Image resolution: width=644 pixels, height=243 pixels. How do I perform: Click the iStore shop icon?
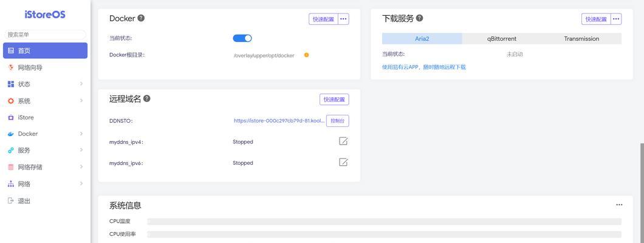11,117
